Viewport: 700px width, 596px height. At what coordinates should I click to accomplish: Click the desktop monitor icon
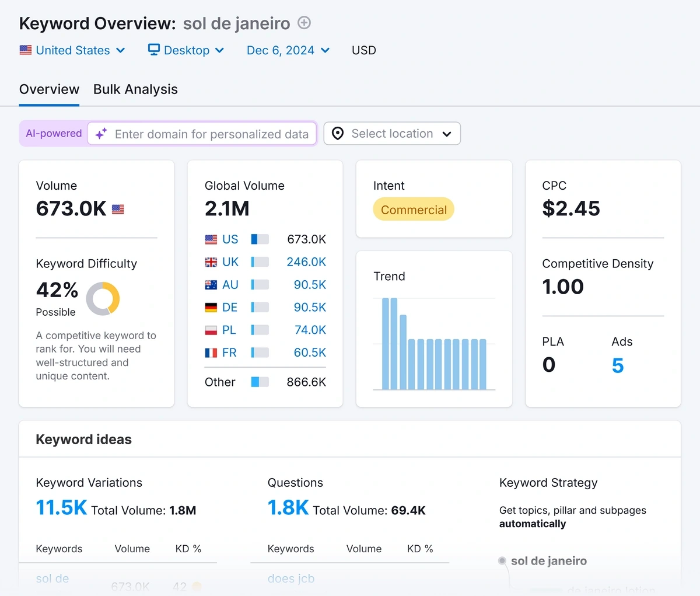click(154, 50)
